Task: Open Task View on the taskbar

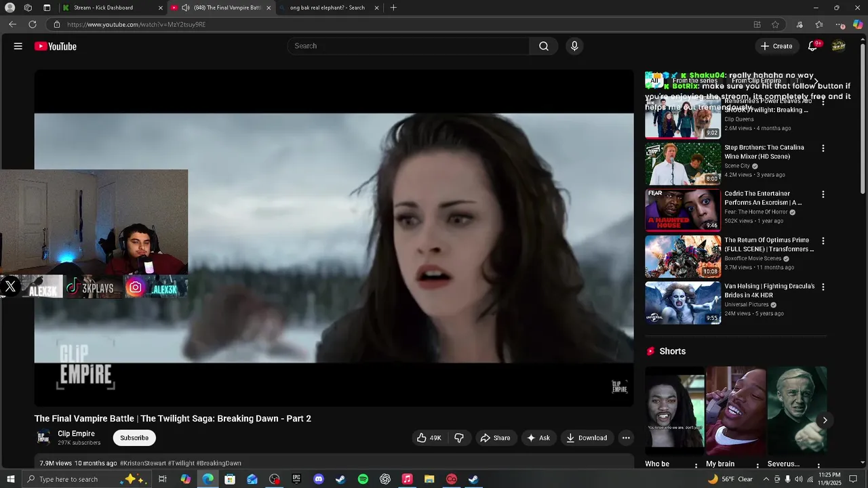Action: [x=163, y=479]
